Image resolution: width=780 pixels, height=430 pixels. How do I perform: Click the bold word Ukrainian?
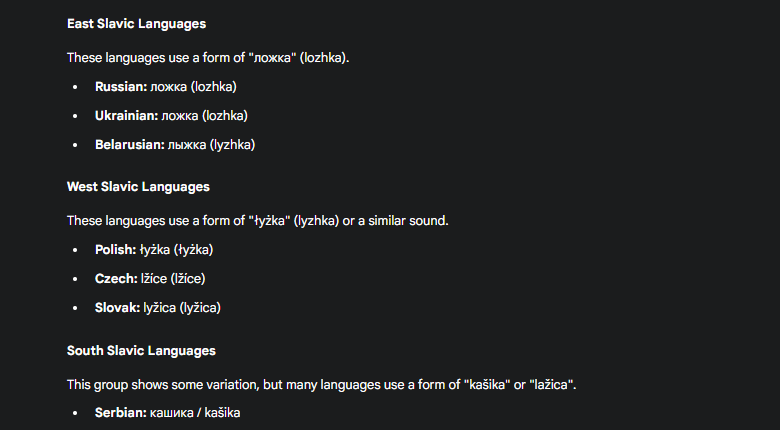pyautogui.click(x=126, y=115)
